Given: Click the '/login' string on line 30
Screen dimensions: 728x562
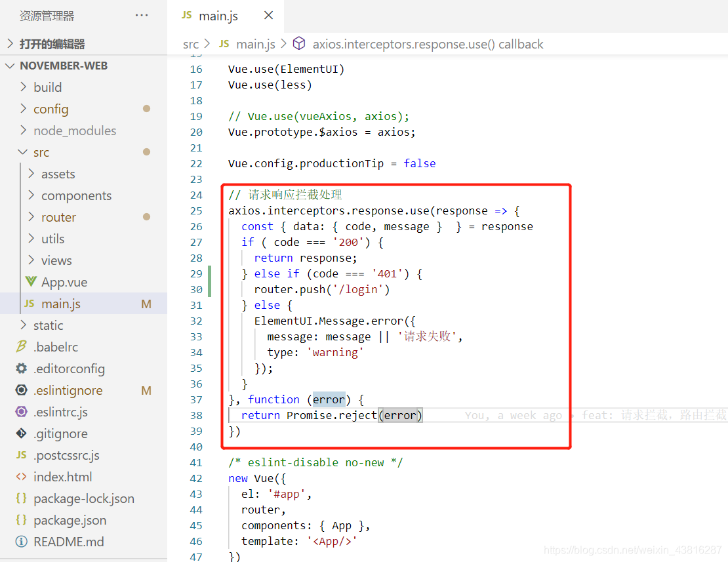Looking at the screenshot, I should [357, 290].
